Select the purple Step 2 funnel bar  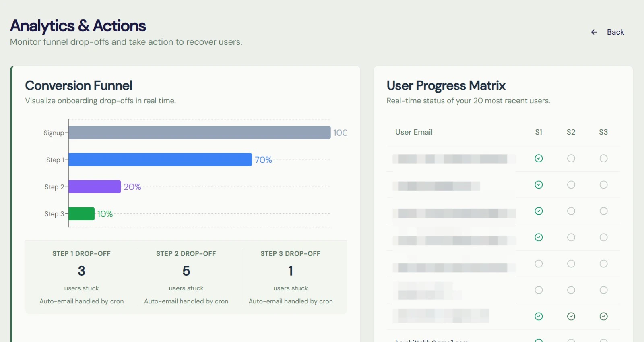click(x=95, y=187)
